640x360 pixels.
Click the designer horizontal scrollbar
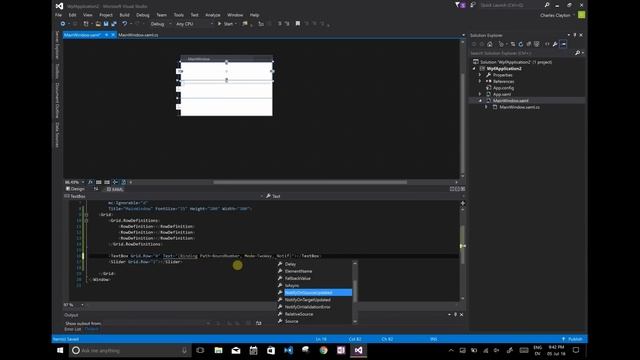click(x=310, y=182)
